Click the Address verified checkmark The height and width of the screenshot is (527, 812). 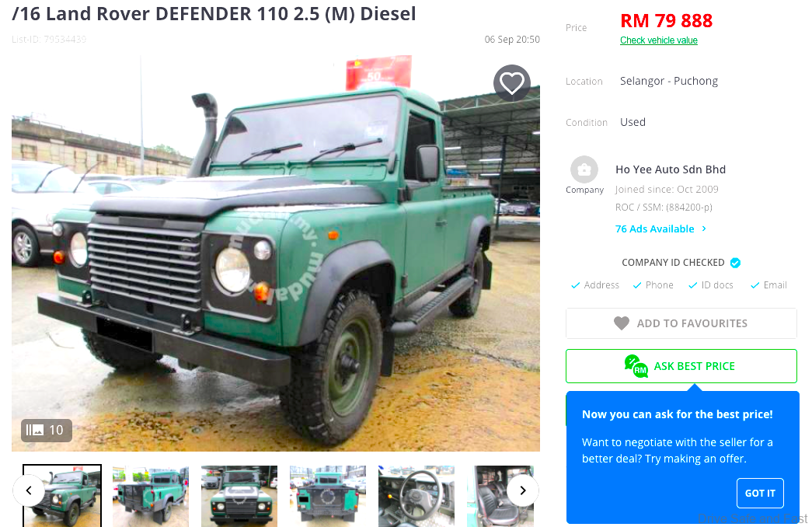click(575, 285)
